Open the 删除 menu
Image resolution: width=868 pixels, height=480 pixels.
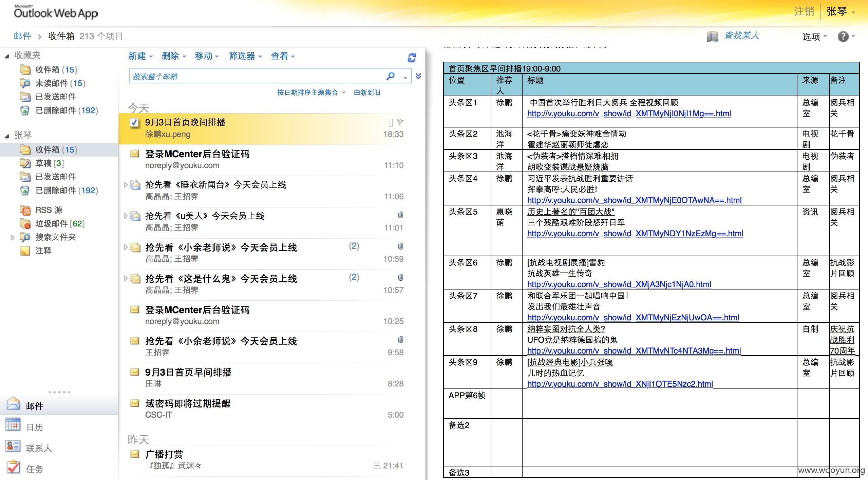tap(174, 56)
